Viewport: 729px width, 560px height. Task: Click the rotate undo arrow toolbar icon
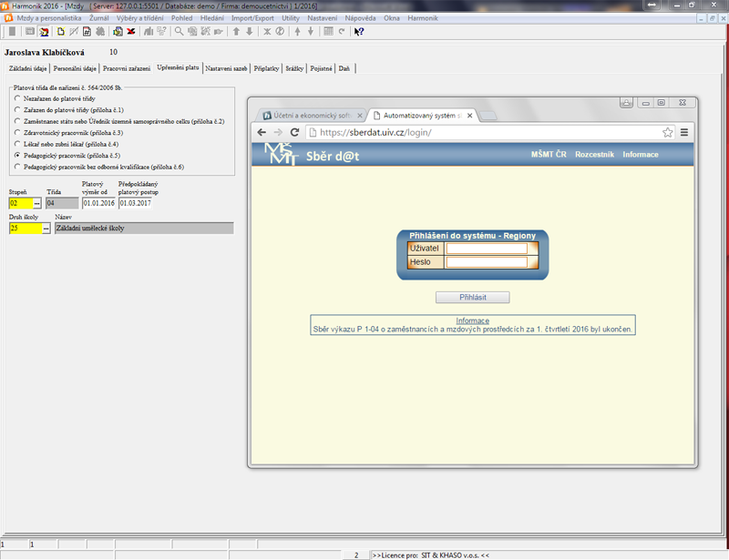342,32
